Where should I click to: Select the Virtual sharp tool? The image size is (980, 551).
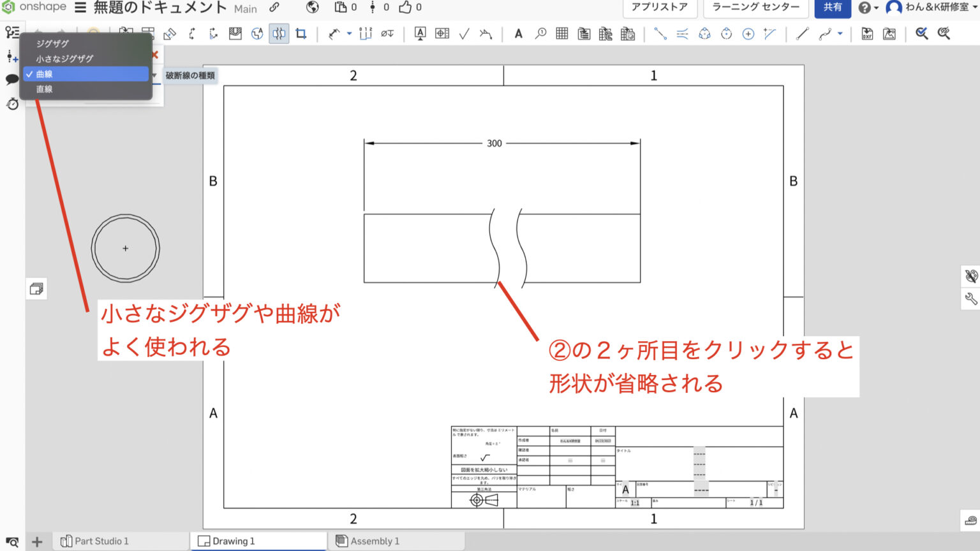point(770,34)
